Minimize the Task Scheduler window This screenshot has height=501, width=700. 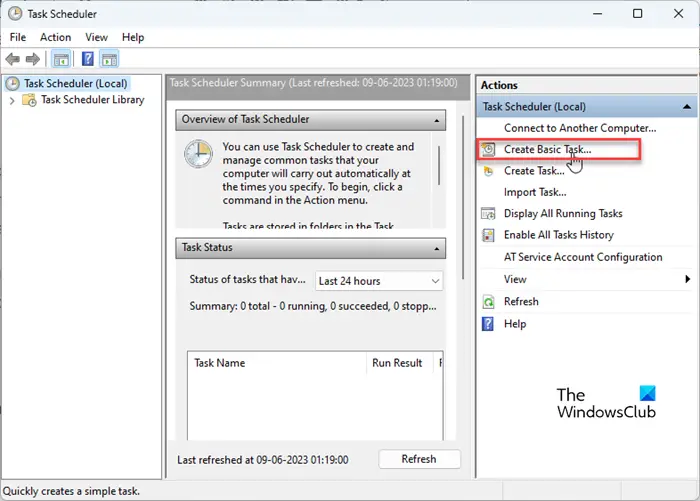coord(597,14)
